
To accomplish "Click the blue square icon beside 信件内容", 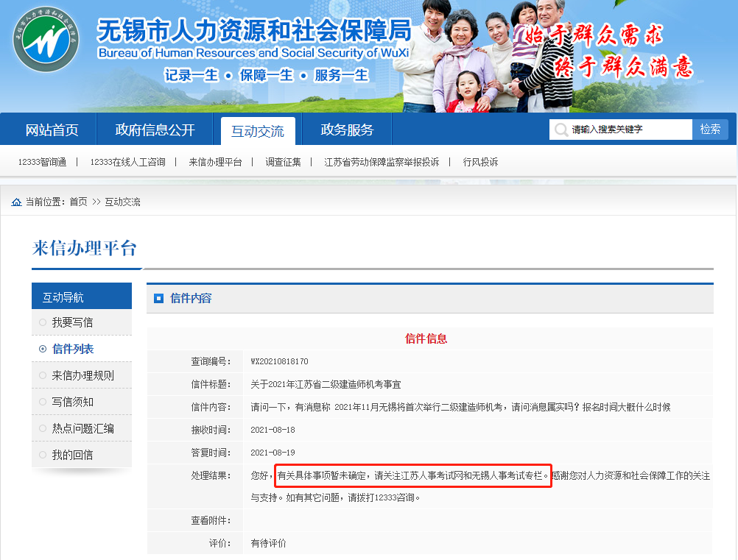I will coord(157,297).
